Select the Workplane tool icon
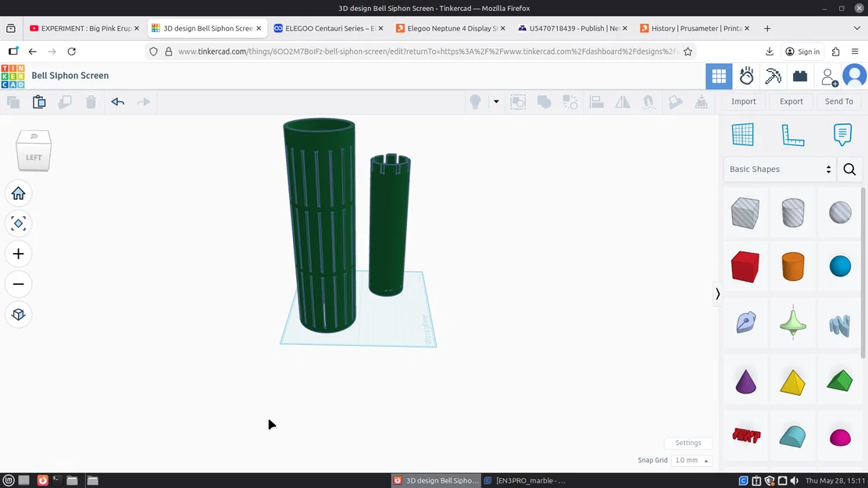Image resolution: width=868 pixels, height=488 pixels. (742, 134)
